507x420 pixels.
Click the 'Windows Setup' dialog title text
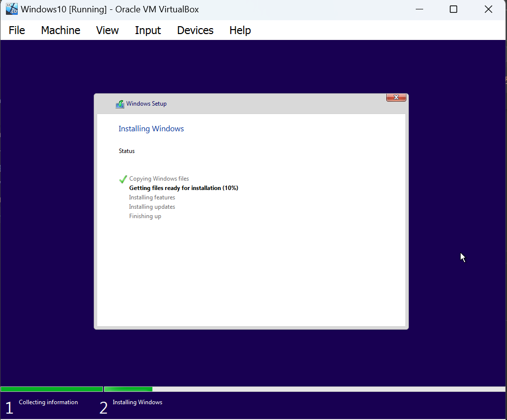coord(146,104)
